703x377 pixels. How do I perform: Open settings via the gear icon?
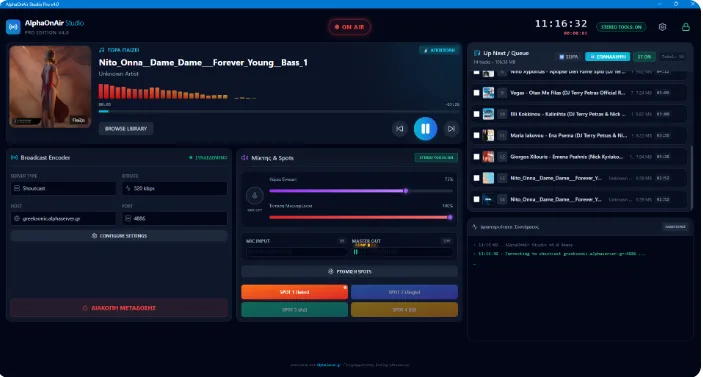point(662,27)
